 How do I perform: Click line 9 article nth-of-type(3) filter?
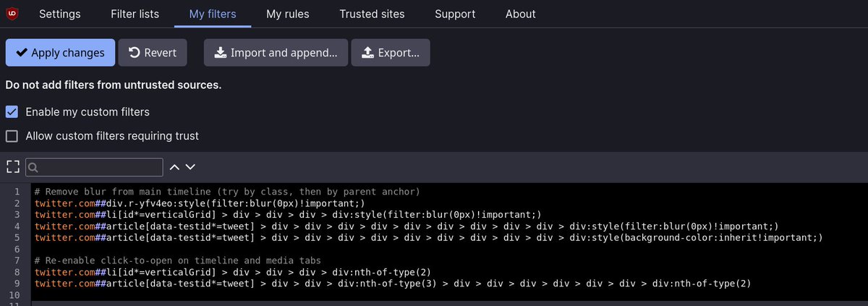[x=393, y=284]
